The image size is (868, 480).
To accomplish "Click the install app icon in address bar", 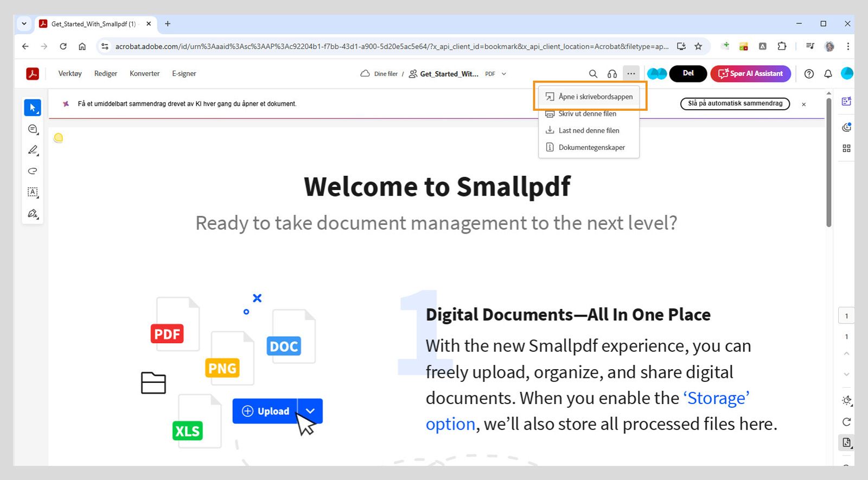I will [681, 46].
